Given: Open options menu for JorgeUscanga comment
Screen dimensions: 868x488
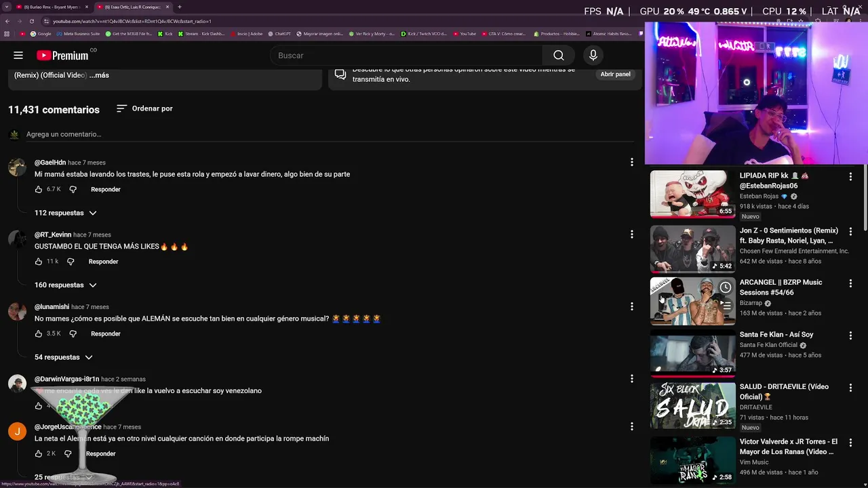Looking at the screenshot, I should [631, 426].
